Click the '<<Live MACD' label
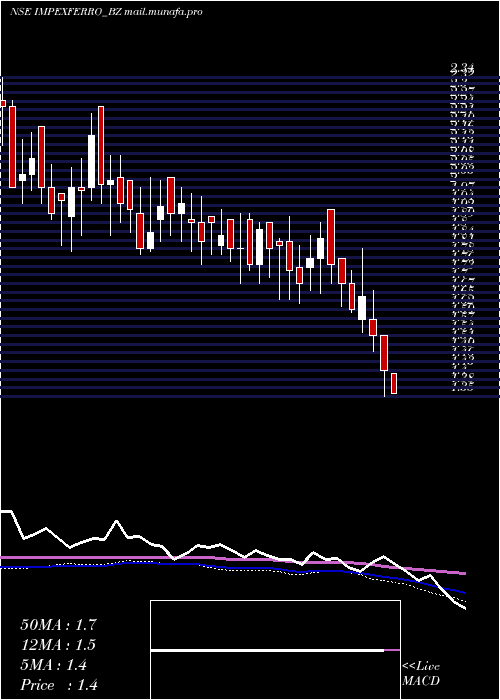500x700 pixels. [x=421, y=674]
